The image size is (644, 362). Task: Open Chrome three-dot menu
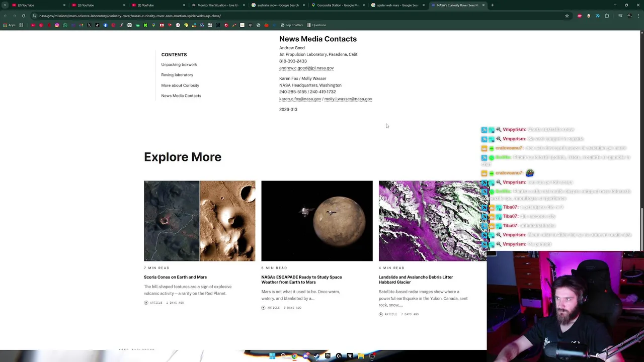tap(638, 16)
